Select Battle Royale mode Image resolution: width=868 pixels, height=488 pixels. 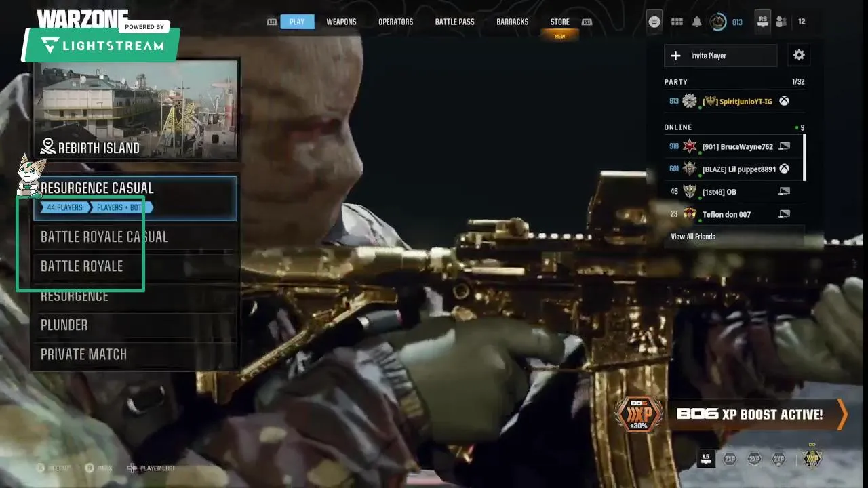point(136,266)
